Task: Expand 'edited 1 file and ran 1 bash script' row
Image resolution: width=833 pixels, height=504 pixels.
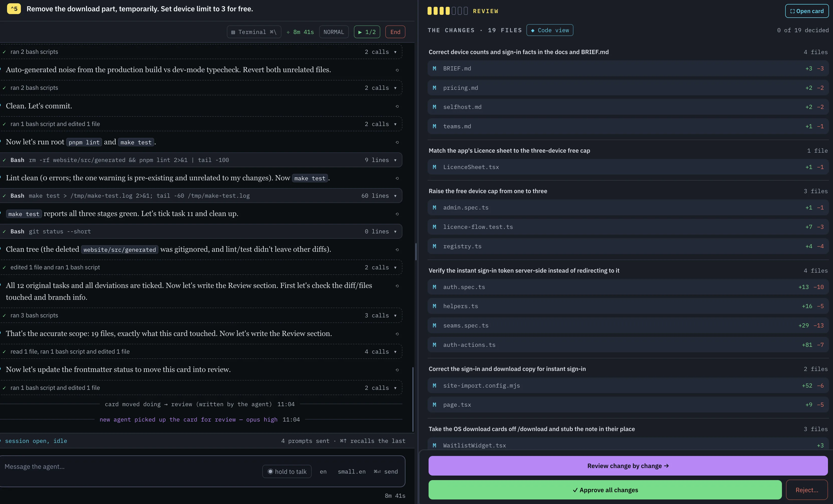Action: pyautogui.click(x=201, y=267)
